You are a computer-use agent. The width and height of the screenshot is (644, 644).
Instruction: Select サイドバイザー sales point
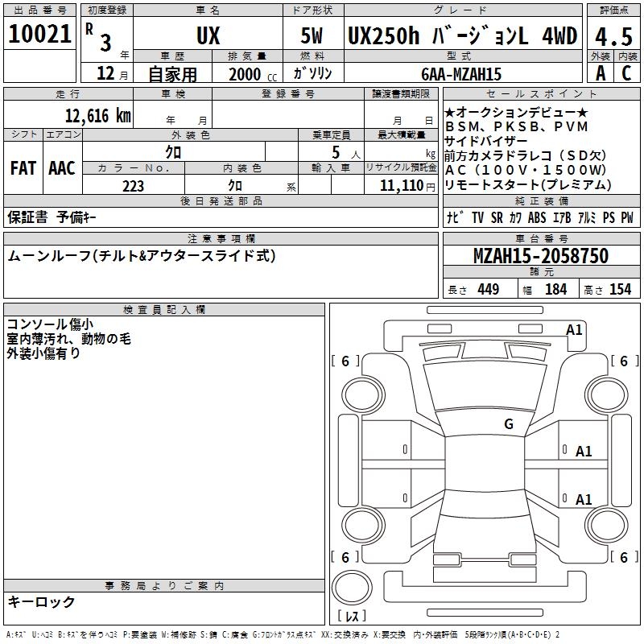coord(486,141)
